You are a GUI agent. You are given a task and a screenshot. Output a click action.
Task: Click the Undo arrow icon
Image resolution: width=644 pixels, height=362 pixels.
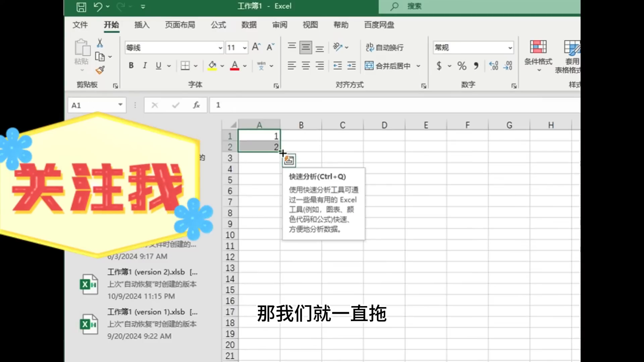98,7
